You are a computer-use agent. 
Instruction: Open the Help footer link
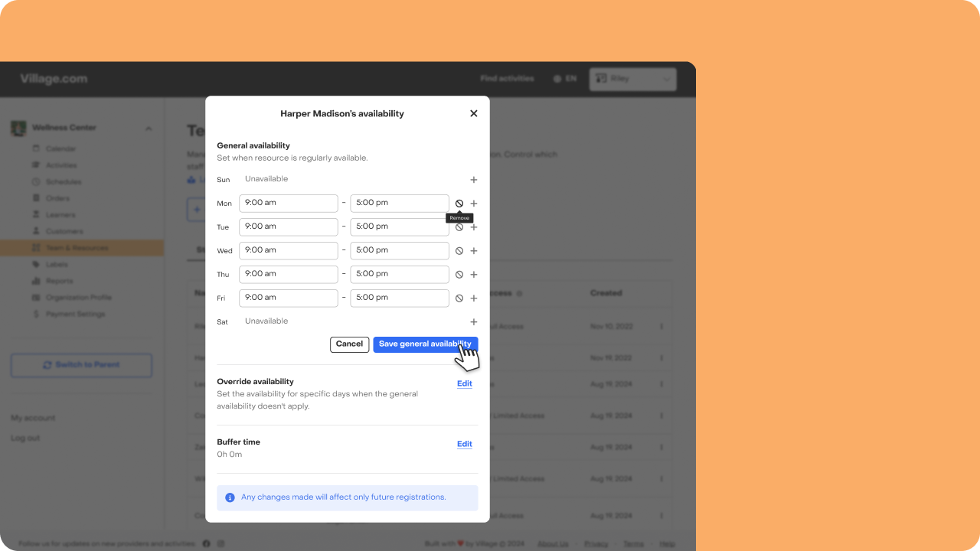click(668, 544)
